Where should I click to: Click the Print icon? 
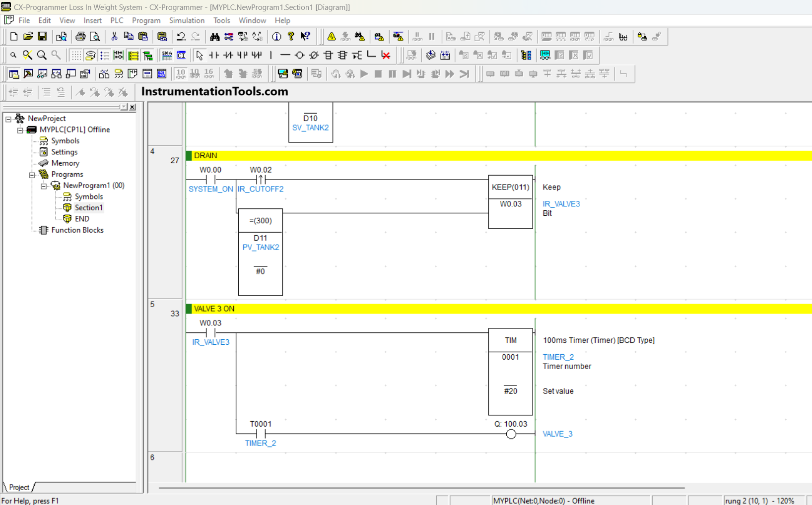tap(80, 36)
